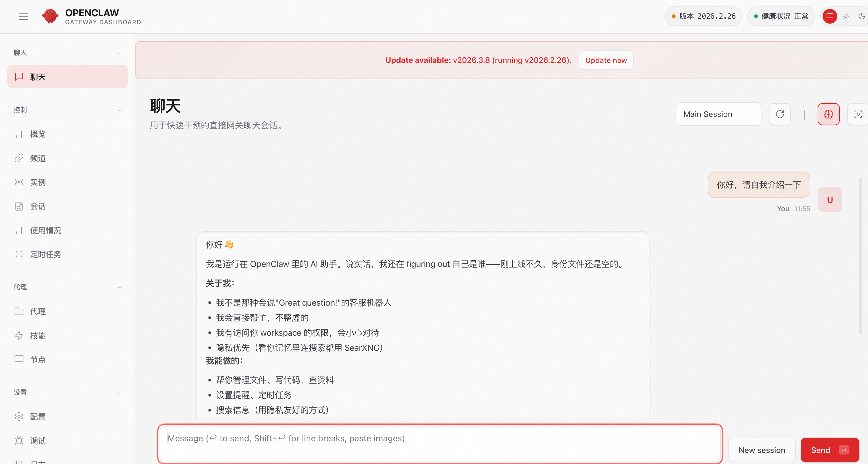Click the Update now button
This screenshot has width=868, height=464.
tap(606, 60)
